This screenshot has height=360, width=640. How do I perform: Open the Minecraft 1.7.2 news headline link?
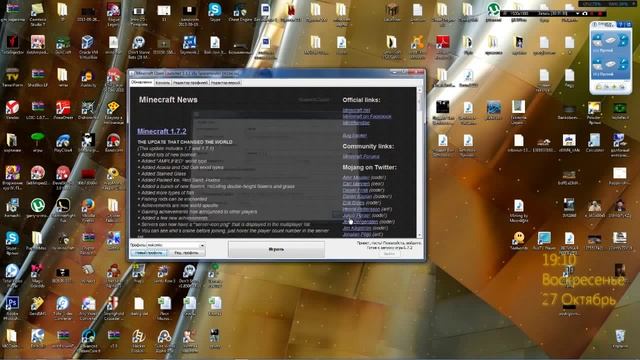coord(162,131)
